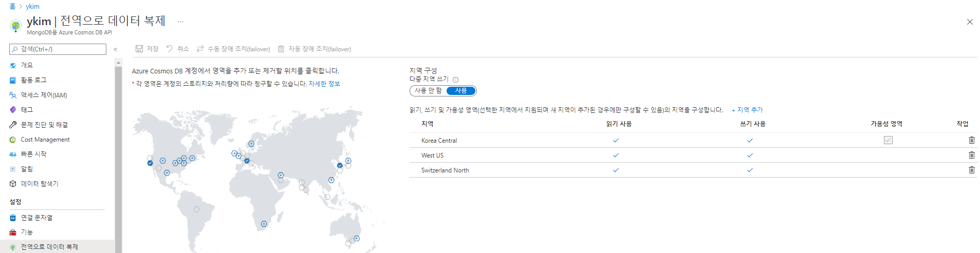Image resolution: width=980 pixels, height=253 pixels.
Task: Go to 홈 breadcrumb link
Action: click(12, 6)
